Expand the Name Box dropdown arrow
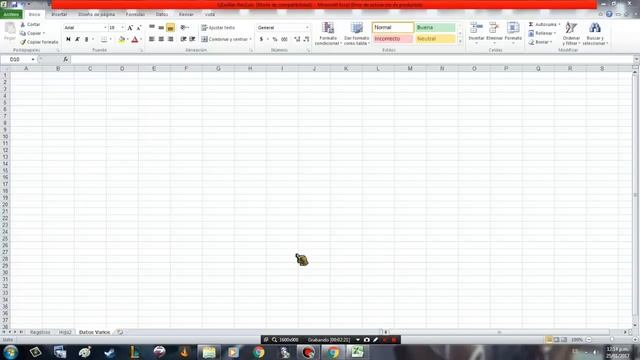 click(x=33, y=60)
